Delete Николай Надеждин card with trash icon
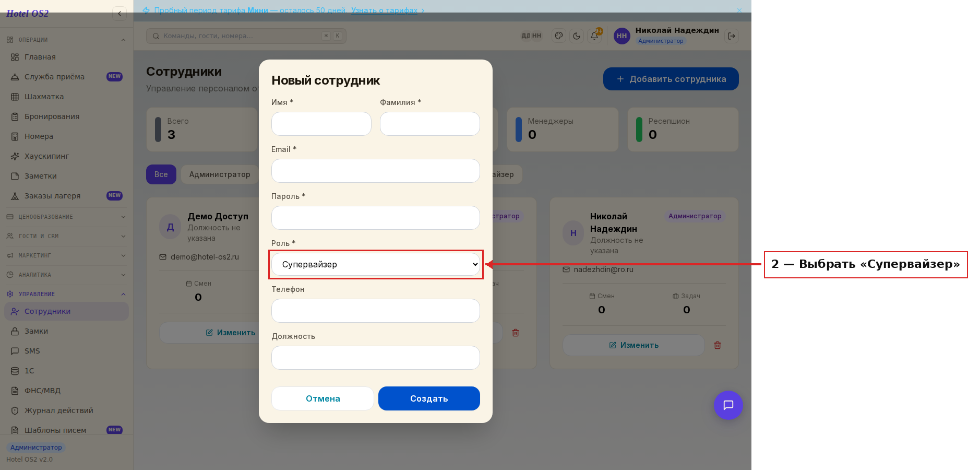The width and height of the screenshot is (980, 470). point(718,345)
